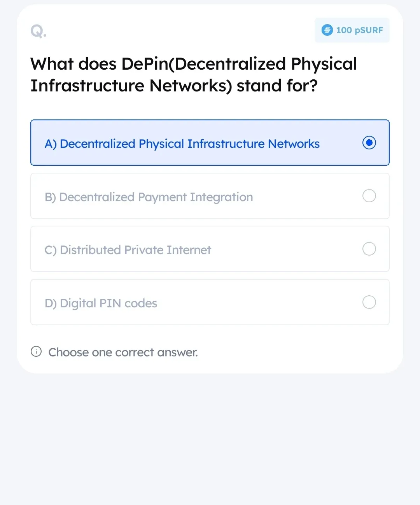Click the answer D option card
This screenshot has height=505, width=420.
tap(210, 302)
